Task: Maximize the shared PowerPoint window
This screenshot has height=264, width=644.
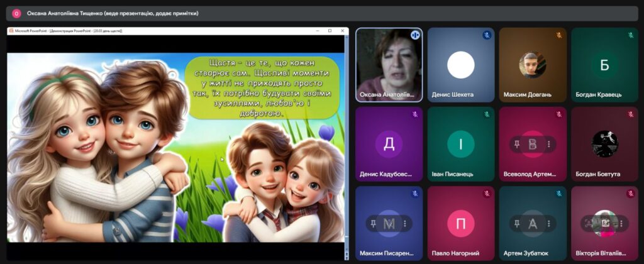Action: coord(330,30)
